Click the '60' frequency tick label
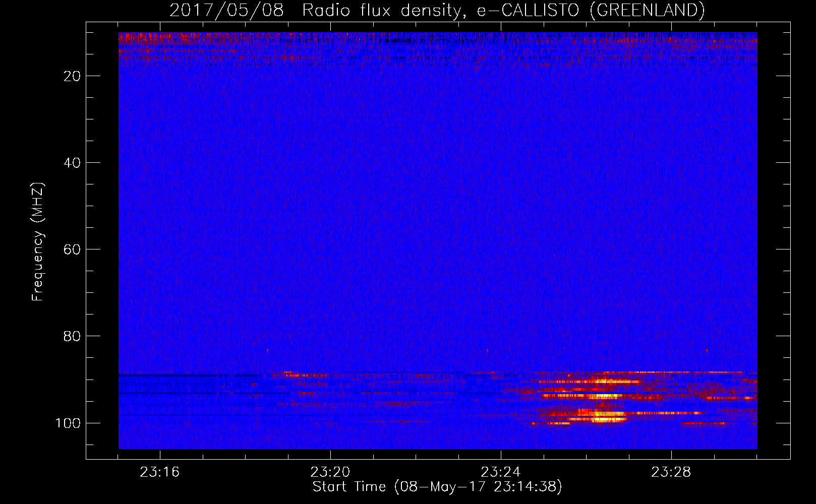The width and height of the screenshot is (816, 504). (x=72, y=249)
